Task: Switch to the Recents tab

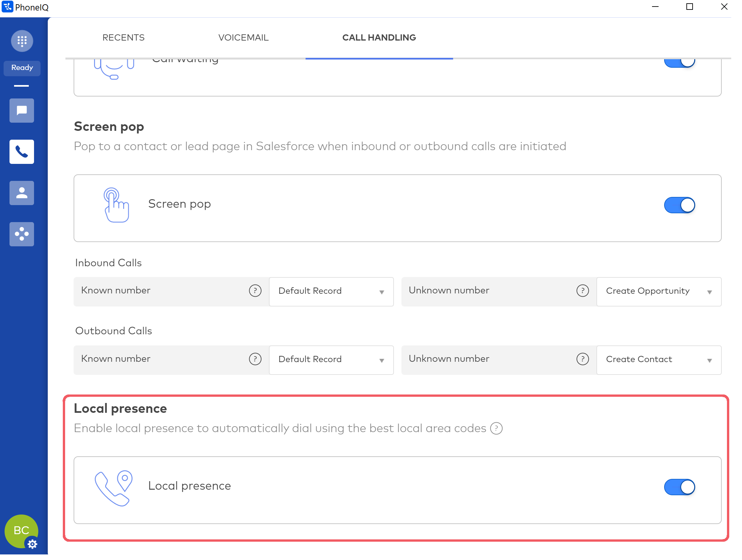Action: tap(123, 38)
